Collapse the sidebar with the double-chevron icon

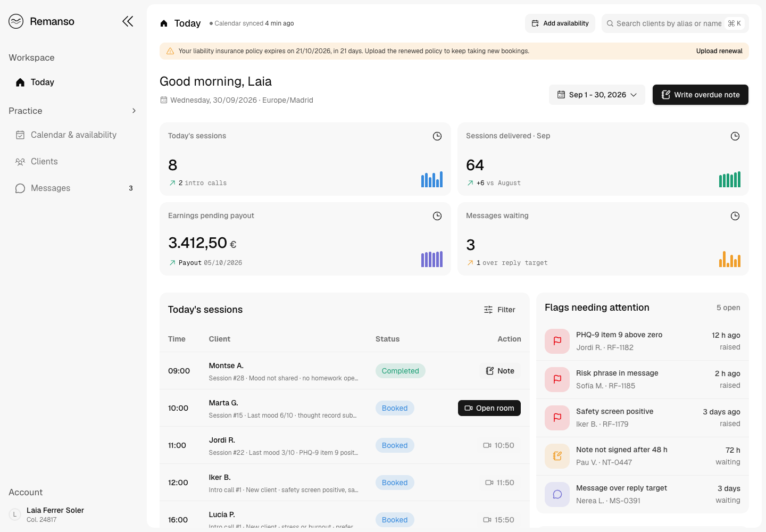coord(128,21)
